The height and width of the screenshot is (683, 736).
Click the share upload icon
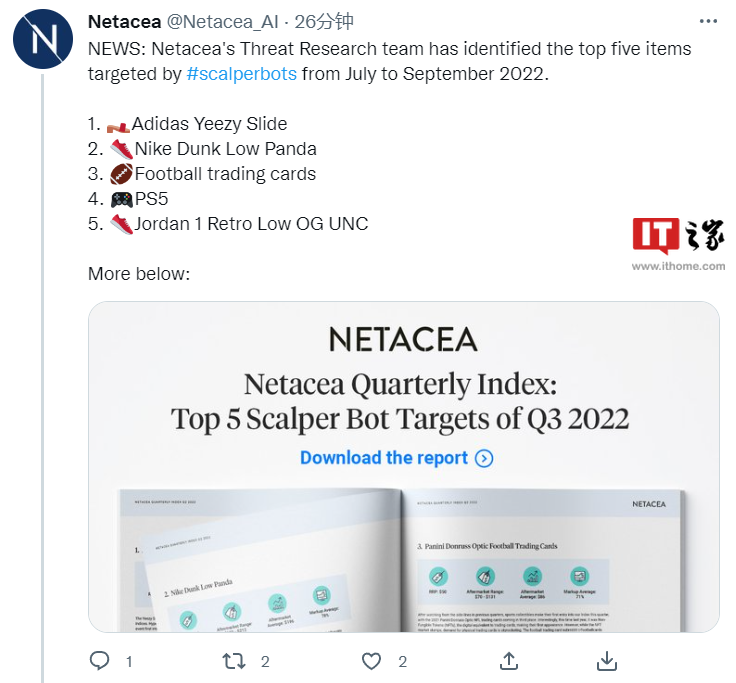tap(509, 661)
